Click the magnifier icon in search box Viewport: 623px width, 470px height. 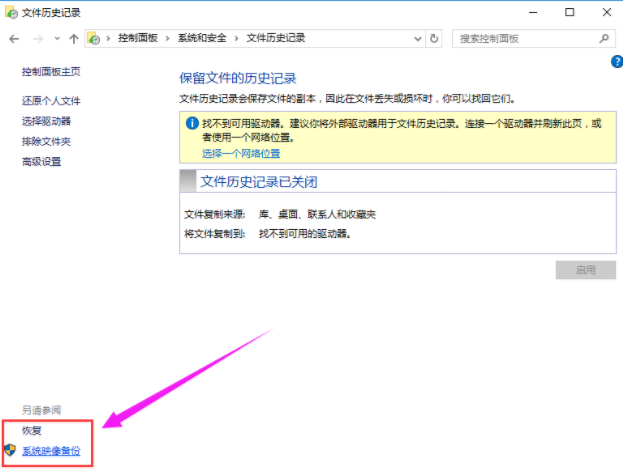(603, 38)
